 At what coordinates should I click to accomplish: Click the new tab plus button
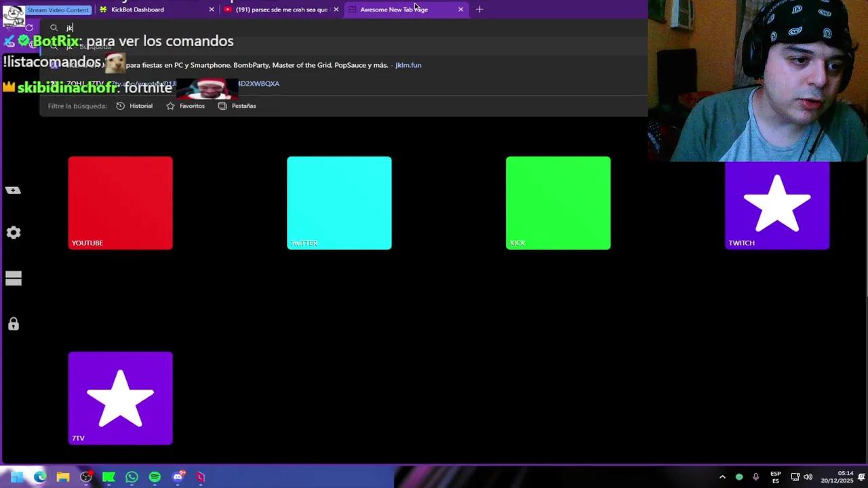[x=479, y=9]
